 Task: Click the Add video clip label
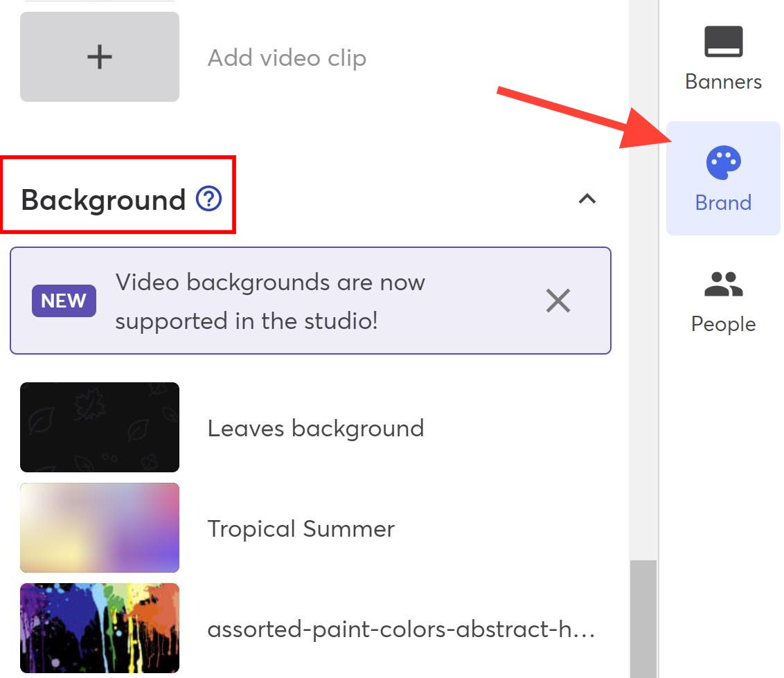(x=287, y=57)
